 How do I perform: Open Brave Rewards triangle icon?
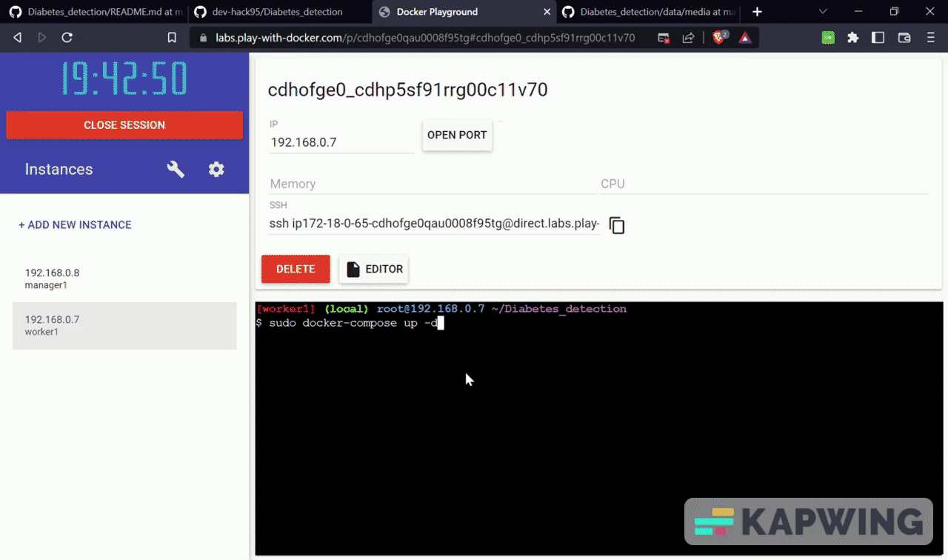pyautogui.click(x=745, y=38)
